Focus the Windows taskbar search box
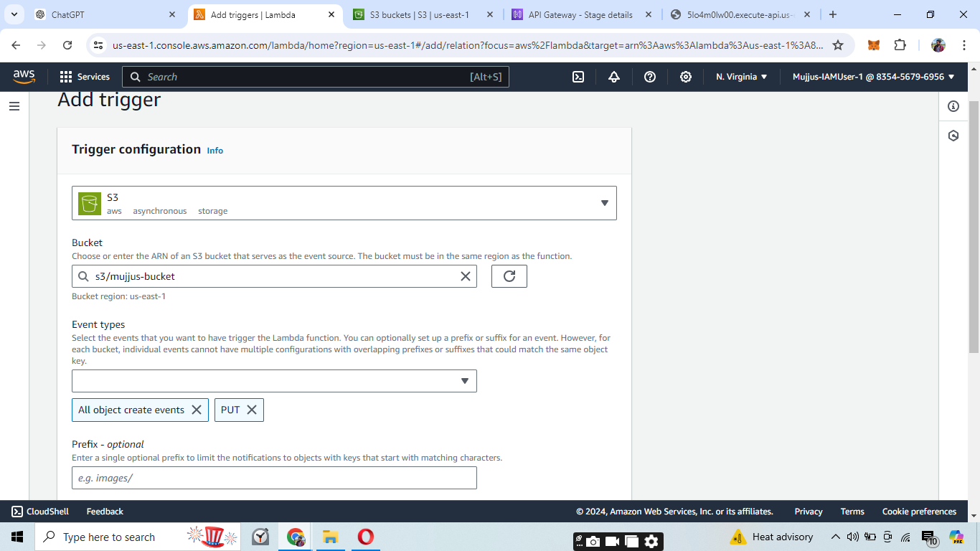Image resolution: width=980 pixels, height=551 pixels. [136, 537]
